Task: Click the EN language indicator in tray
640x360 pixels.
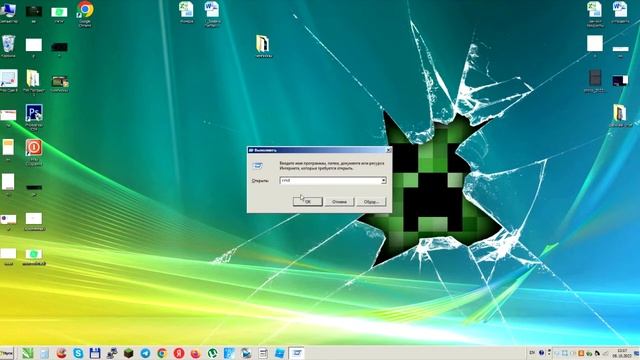Action: tap(532, 353)
